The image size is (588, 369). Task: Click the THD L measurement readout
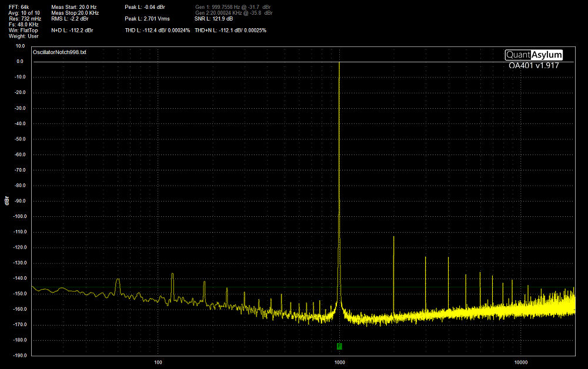(x=158, y=30)
